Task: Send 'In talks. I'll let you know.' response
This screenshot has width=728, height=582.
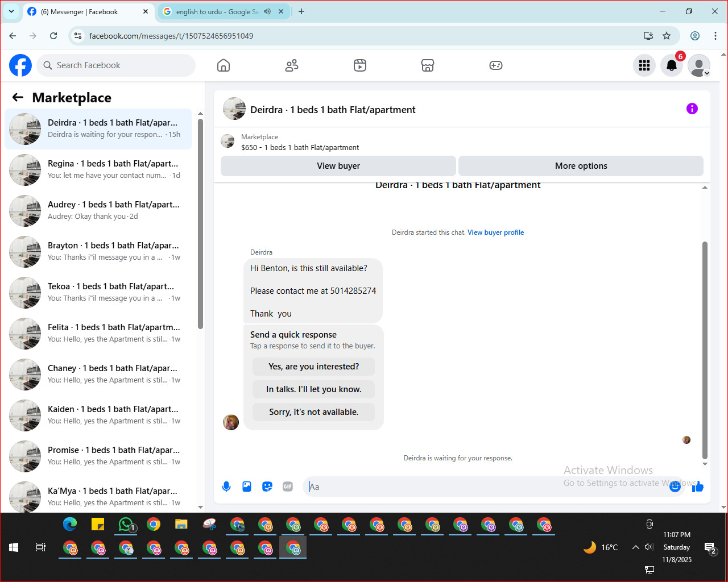Action: coord(313,389)
